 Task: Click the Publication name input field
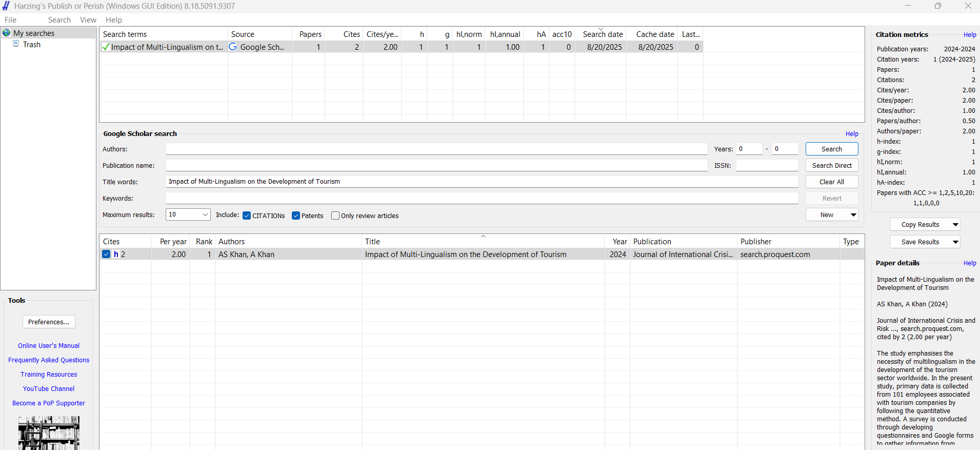click(436, 165)
